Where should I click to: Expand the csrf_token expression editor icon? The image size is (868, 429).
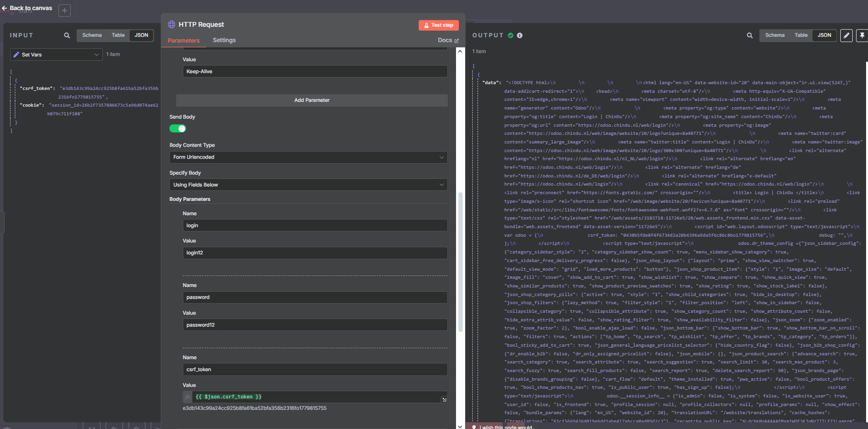tap(444, 400)
